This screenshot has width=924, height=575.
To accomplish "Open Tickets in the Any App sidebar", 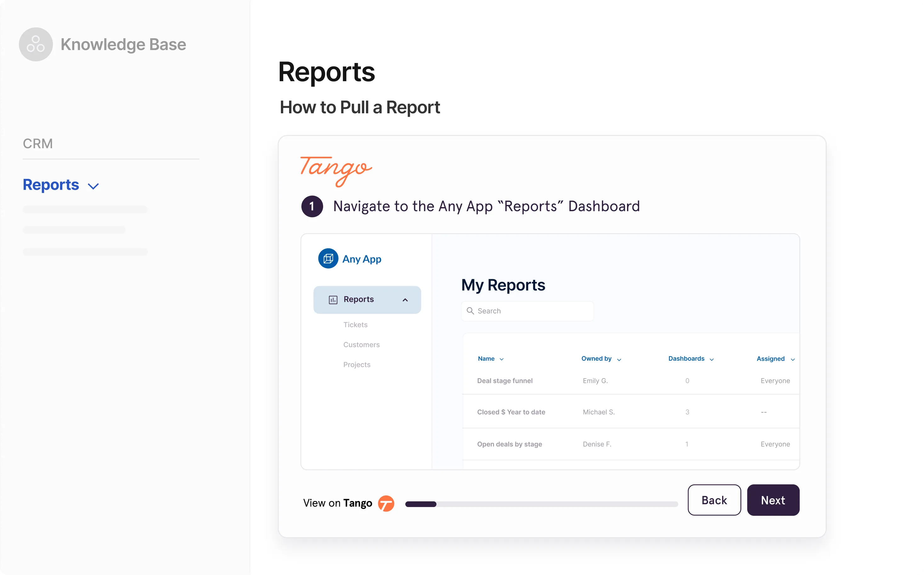I will pos(356,325).
